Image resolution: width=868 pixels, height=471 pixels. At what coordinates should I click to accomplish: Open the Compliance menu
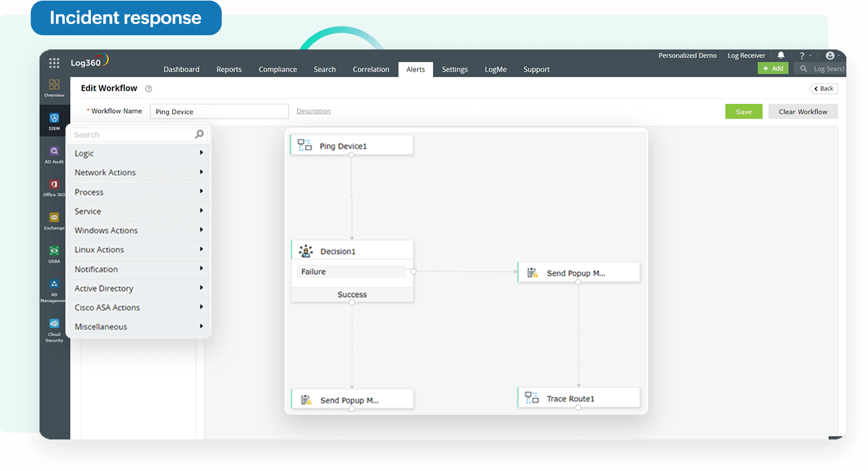pyautogui.click(x=277, y=69)
